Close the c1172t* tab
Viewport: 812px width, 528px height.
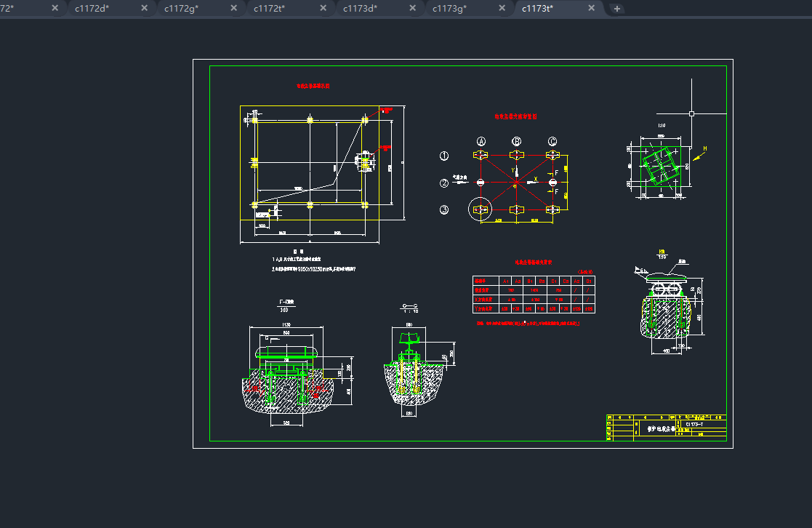323,8
